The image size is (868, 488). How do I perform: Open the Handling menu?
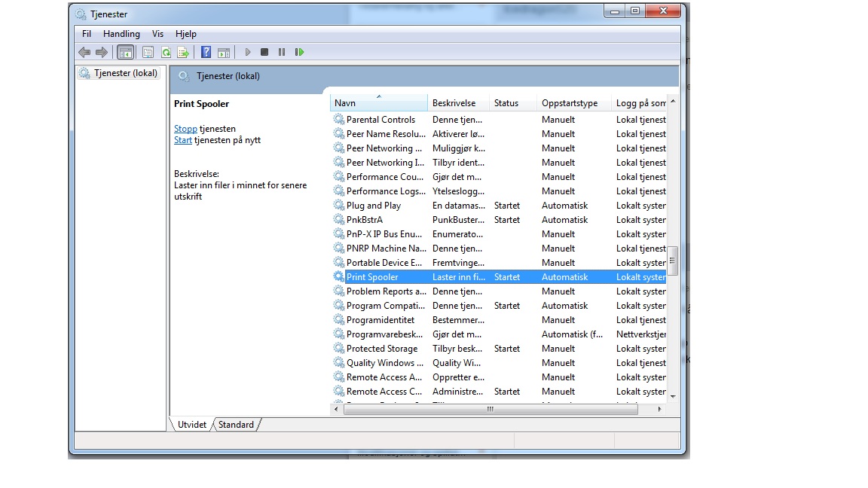tap(121, 34)
